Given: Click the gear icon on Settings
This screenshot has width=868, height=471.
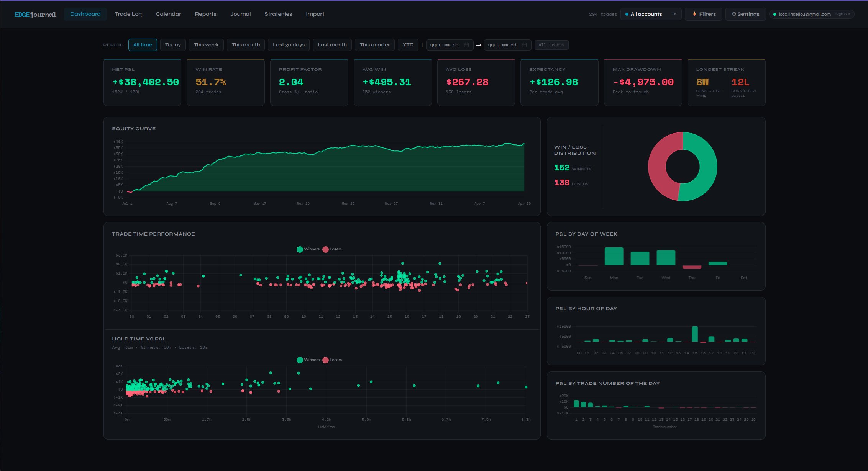Looking at the screenshot, I should 734,14.
